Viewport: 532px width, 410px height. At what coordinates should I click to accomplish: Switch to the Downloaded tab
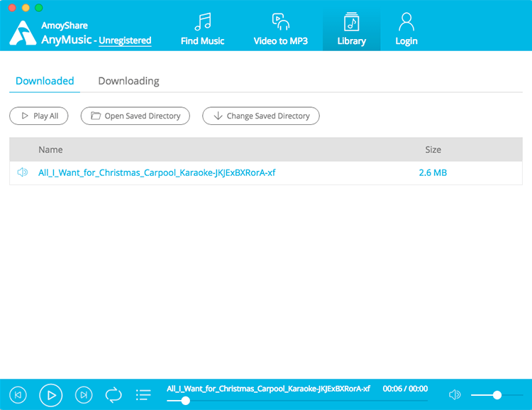point(45,81)
